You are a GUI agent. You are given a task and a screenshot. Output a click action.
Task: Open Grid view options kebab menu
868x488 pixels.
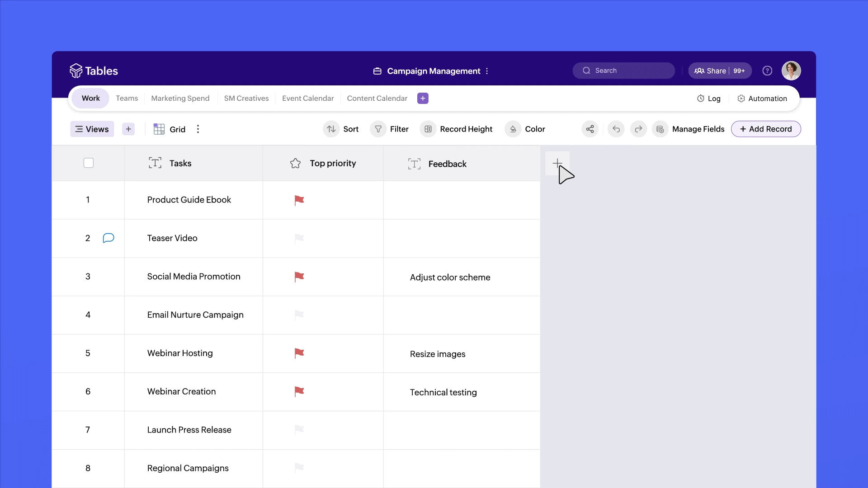point(198,129)
